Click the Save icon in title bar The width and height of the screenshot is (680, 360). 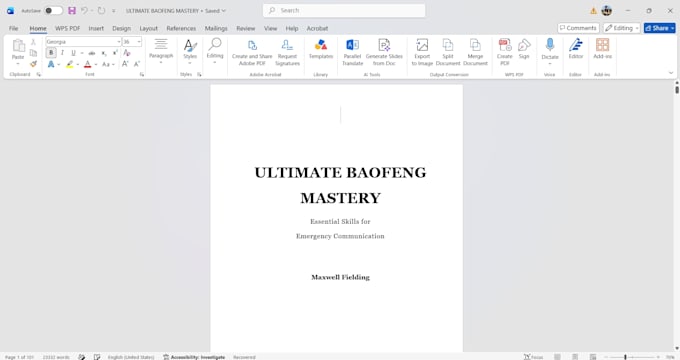72,10
